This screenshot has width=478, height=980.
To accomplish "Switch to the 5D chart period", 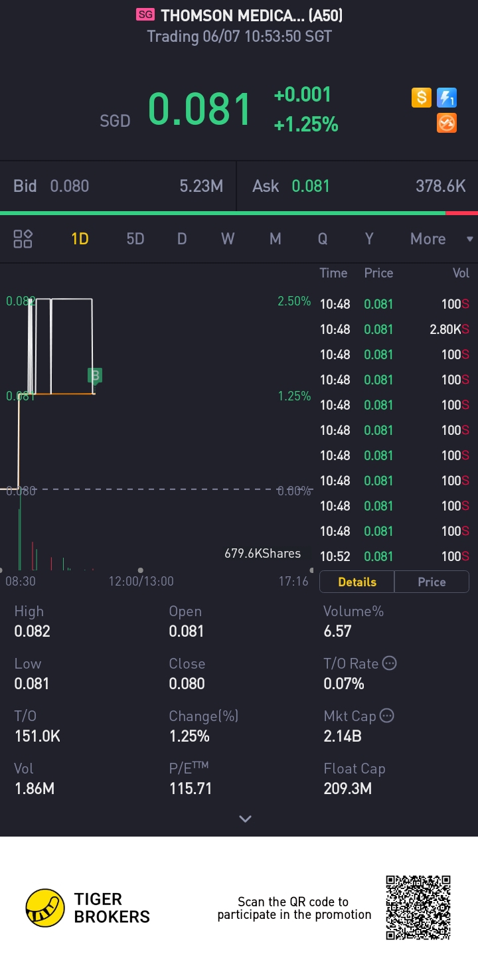I will point(135,239).
